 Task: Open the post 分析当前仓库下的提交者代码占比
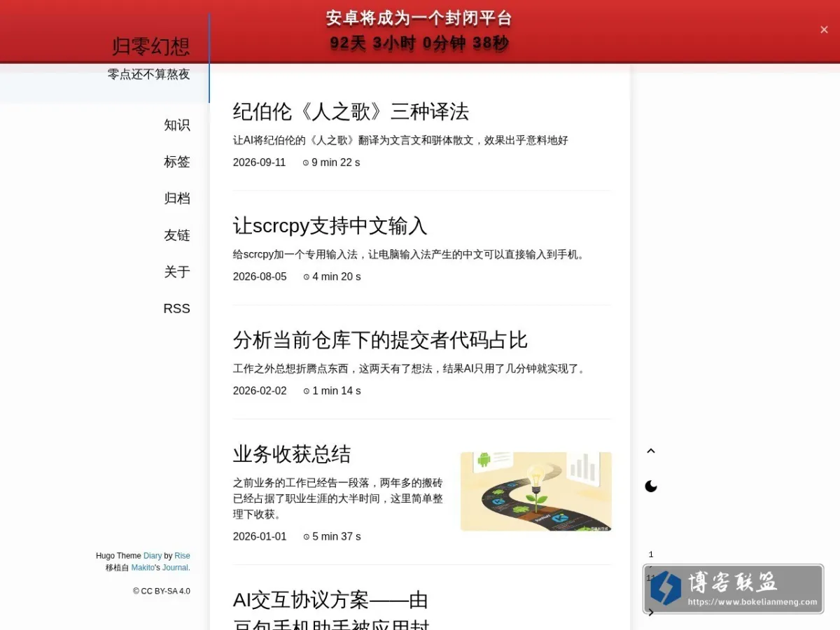coord(380,340)
